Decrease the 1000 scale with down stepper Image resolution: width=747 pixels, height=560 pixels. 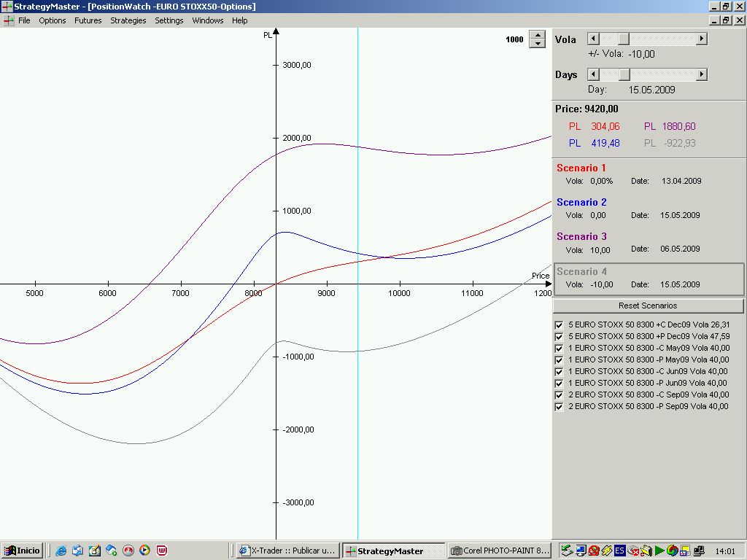pos(538,44)
